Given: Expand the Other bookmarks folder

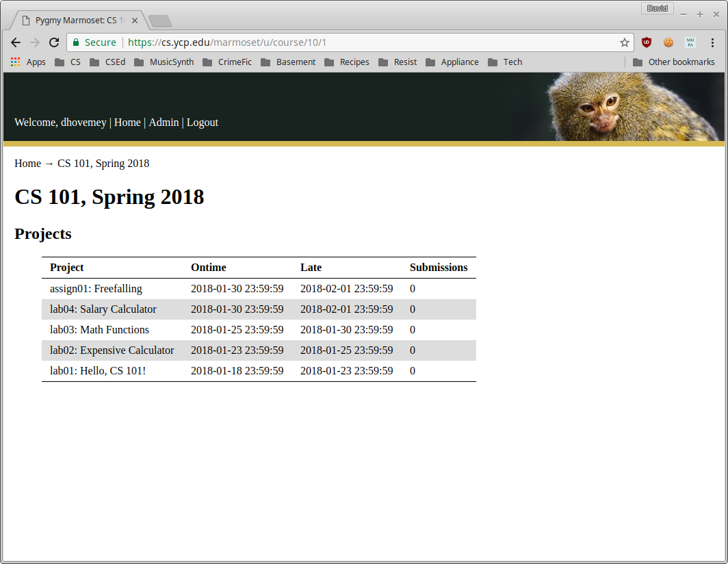Looking at the screenshot, I should point(673,62).
